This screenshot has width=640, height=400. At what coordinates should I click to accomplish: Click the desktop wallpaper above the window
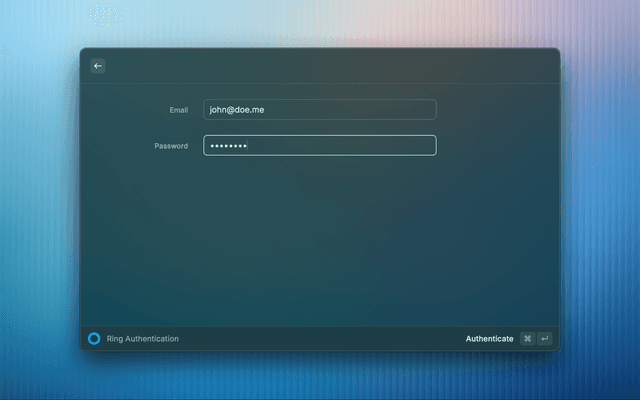pyautogui.click(x=320, y=22)
